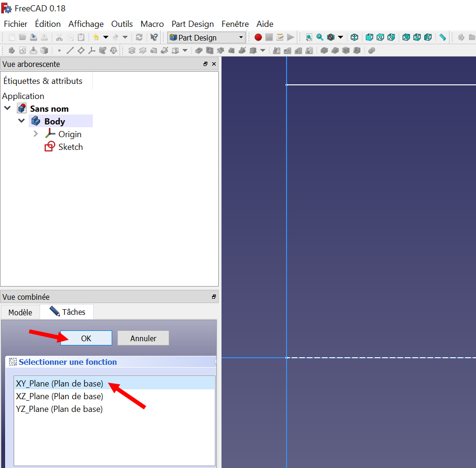Viewport: 476px width, 468px height.
Task: Click the Create new body icon
Action: pyautogui.click(x=11, y=50)
